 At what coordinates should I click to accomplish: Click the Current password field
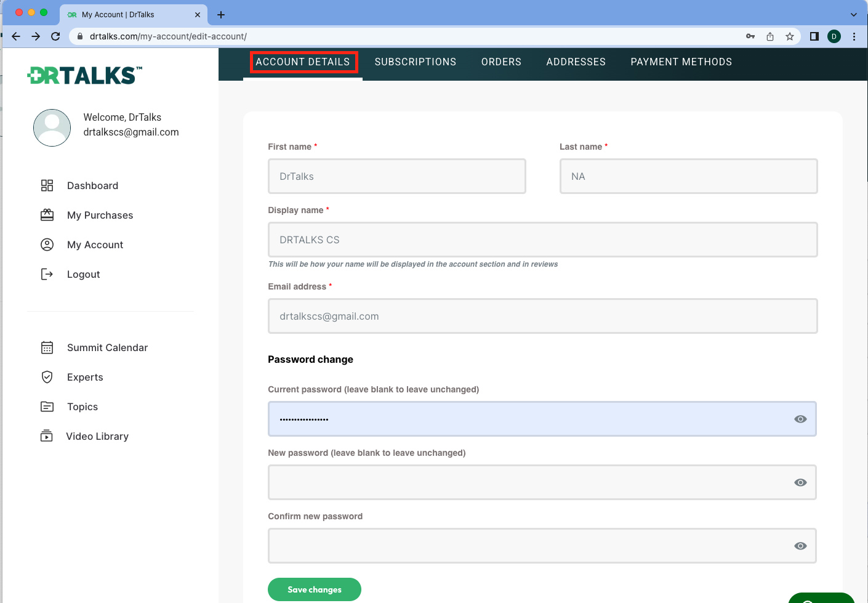(x=542, y=419)
